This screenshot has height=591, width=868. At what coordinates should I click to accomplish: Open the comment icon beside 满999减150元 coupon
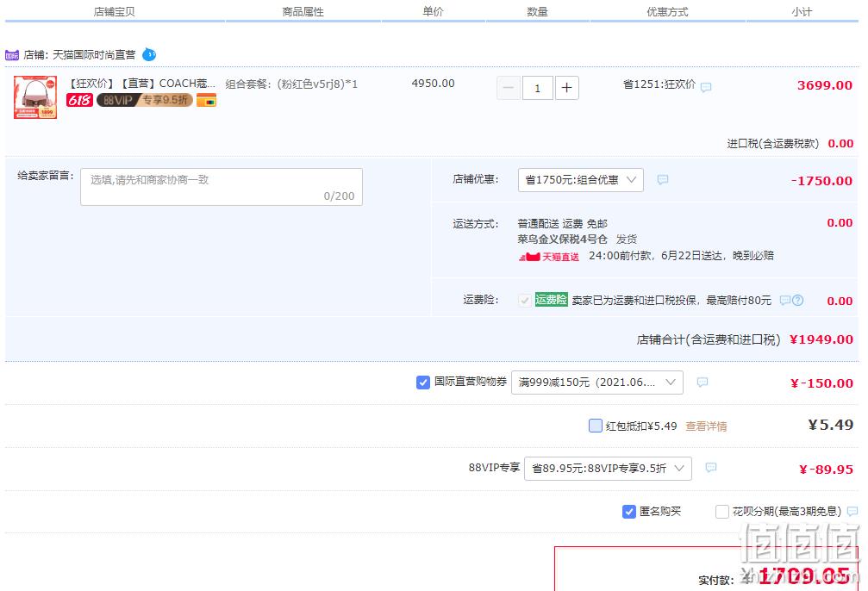point(703,382)
